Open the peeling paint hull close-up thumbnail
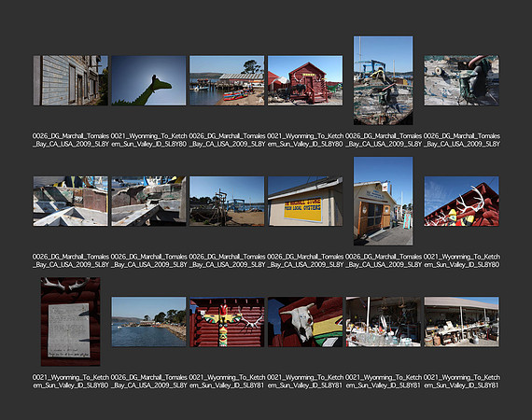Image resolution: width=532 pixels, height=420 pixels. (461, 80)
